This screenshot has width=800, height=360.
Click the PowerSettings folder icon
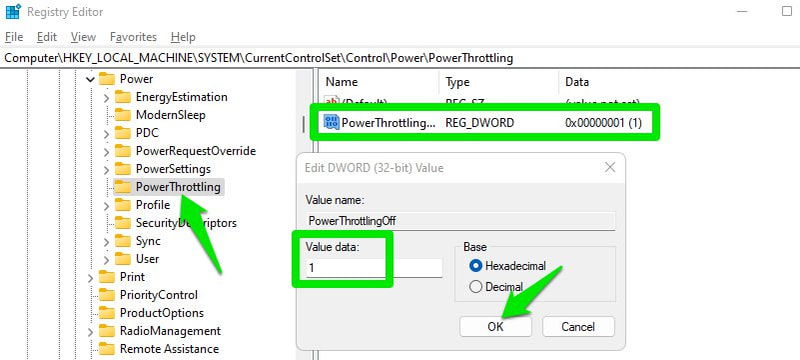point(122,169)
